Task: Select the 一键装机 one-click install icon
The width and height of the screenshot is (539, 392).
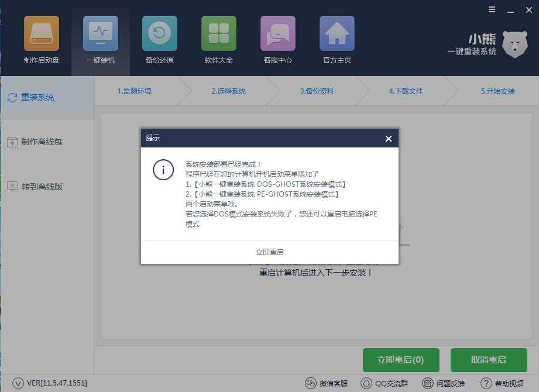Action: [101, 33]
